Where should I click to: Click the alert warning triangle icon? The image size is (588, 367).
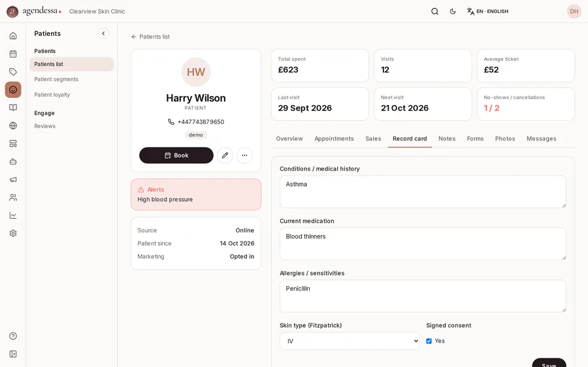[x=141, y=189]
